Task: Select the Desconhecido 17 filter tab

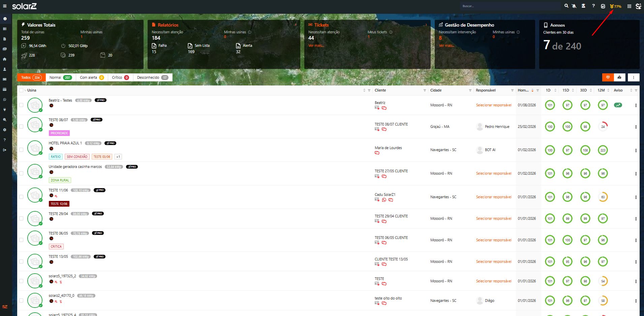Action: 153,77
